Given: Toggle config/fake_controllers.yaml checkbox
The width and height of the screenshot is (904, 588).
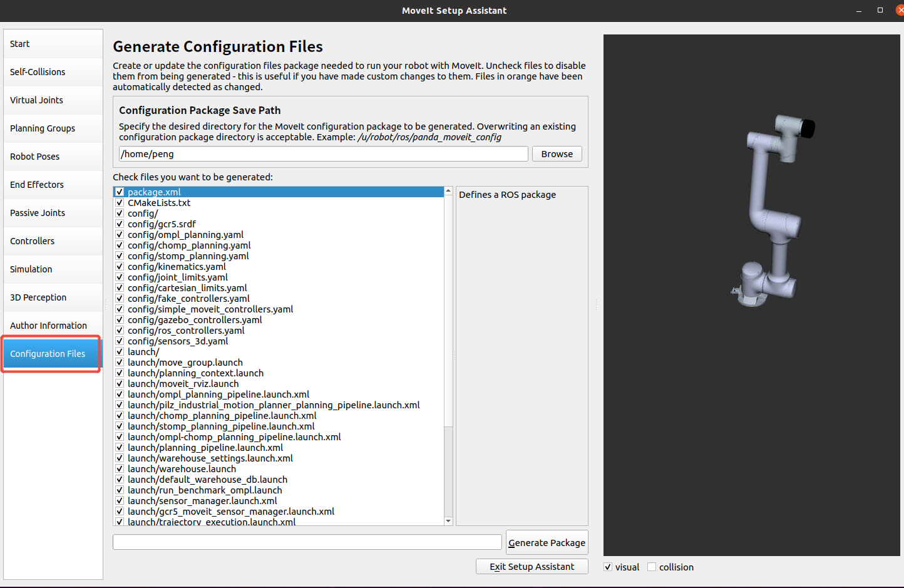Looking at the screenshot, I should click(120, 299).
